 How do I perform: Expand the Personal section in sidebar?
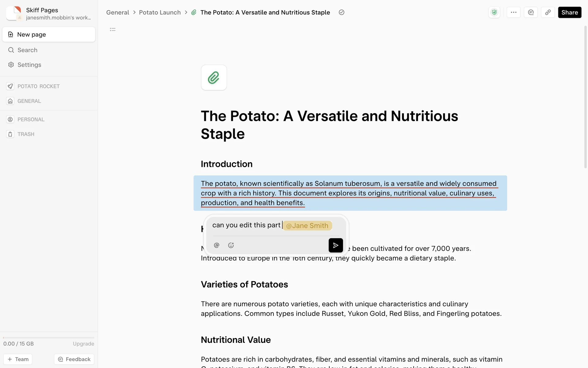(x=31, y=120)
